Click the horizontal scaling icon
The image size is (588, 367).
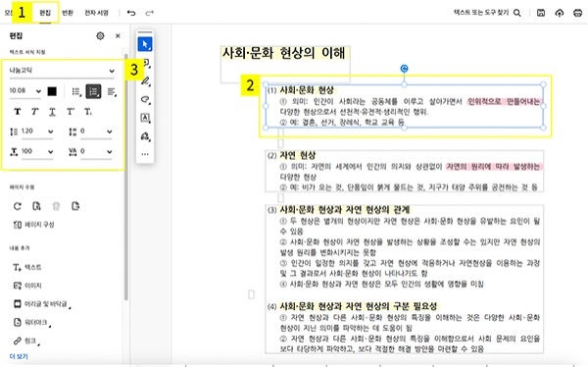pyautogui.click(x=14, y=151)
